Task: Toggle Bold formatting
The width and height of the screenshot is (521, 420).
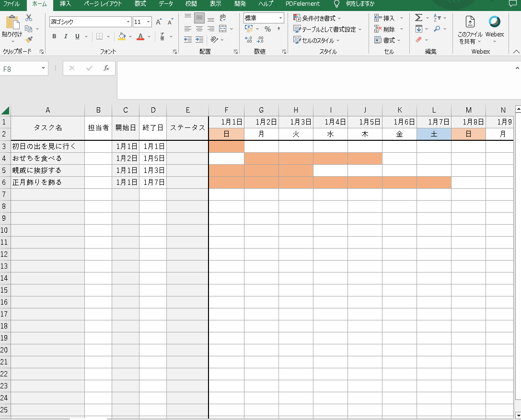Action: (54, 36)
